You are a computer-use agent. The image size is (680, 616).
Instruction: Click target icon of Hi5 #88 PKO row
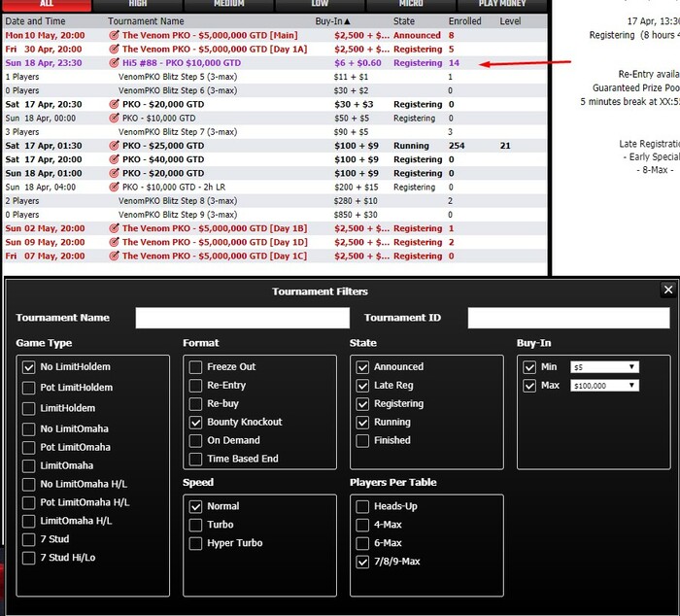(114, 63)
